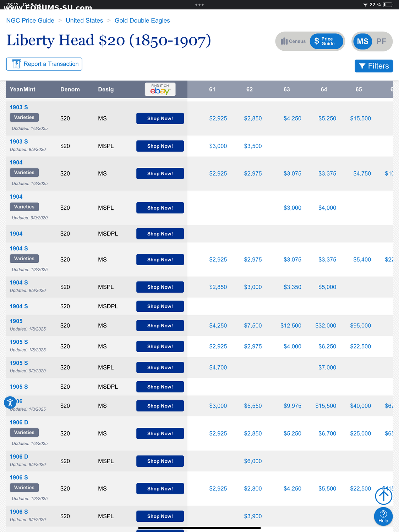Viewport: 399px width, 532px height.
Task: Click the Report a Transaction receipt icon
Action: [x=16, y=64]
